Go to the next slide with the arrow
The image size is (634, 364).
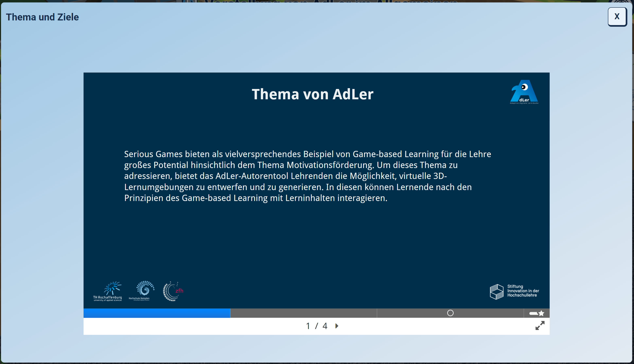(x=337, y=326)
